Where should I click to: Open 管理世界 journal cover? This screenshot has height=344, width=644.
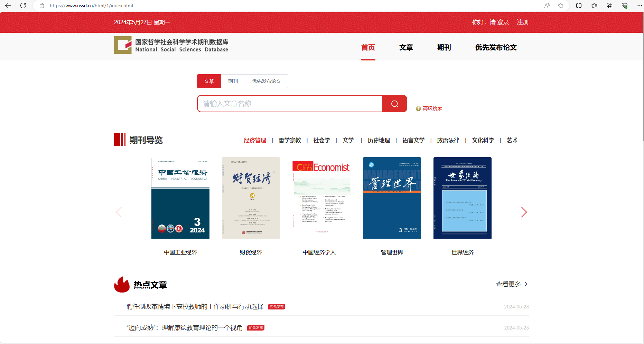point(392,198)
